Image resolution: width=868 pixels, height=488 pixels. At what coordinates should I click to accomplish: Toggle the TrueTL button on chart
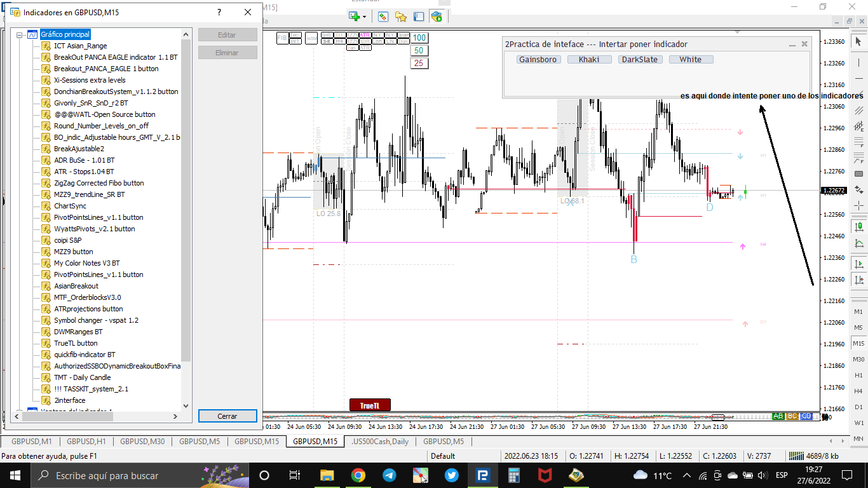(x=370, y=405)
